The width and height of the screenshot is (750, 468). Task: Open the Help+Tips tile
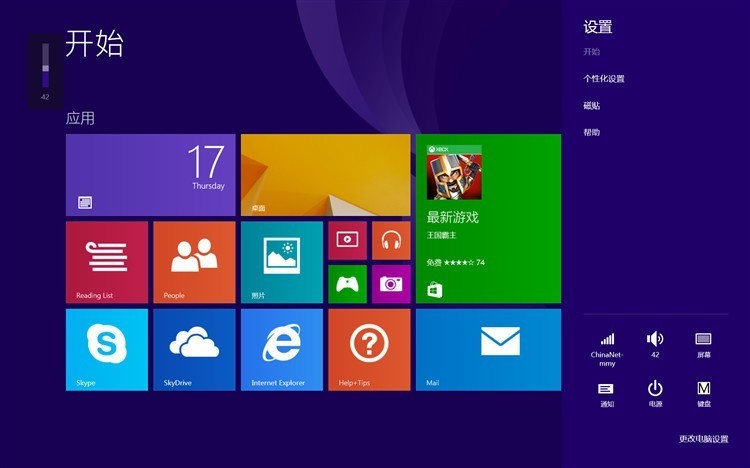click(x=369, y=350)
